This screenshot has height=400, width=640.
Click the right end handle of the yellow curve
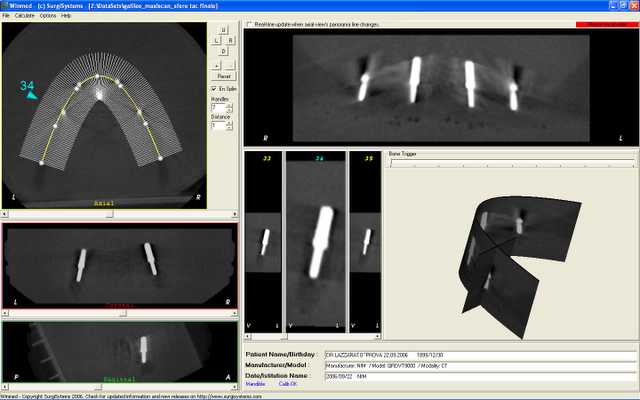[160, 158]
